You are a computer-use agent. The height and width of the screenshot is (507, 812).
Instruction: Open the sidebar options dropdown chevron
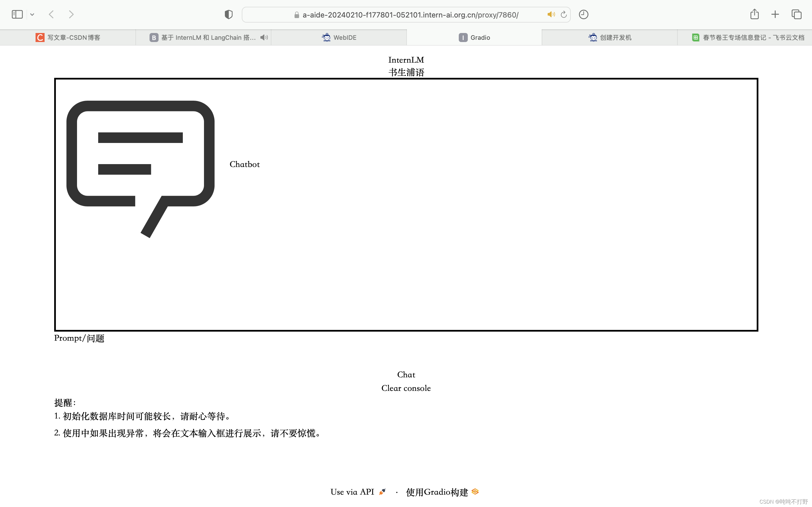pos(32,14)
